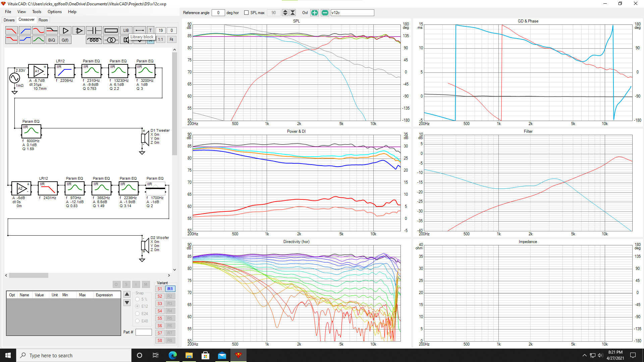Select the wire connection tool
Screen dimensions: 644x362
click(140, 31)
